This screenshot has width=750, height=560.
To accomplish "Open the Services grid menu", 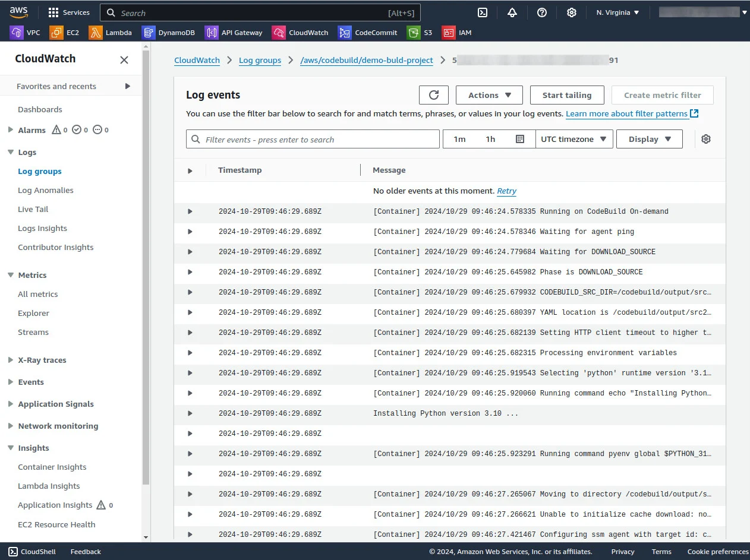I will 69,12.
